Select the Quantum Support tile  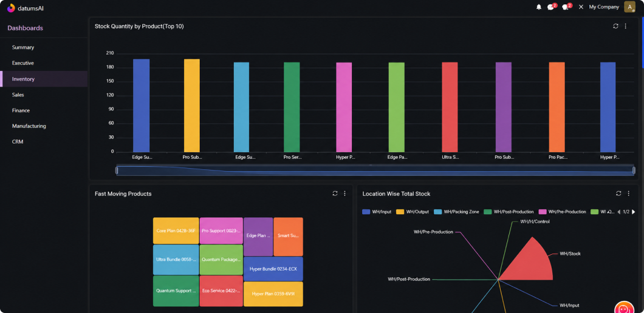point(176,291)
